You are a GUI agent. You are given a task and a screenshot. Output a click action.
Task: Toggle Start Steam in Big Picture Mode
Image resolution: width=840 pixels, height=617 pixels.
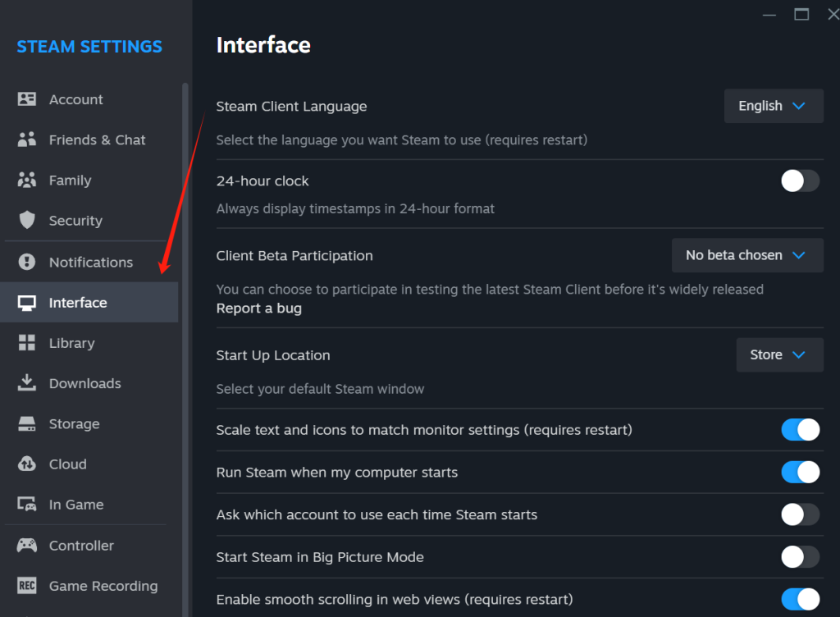pos(800,557)
